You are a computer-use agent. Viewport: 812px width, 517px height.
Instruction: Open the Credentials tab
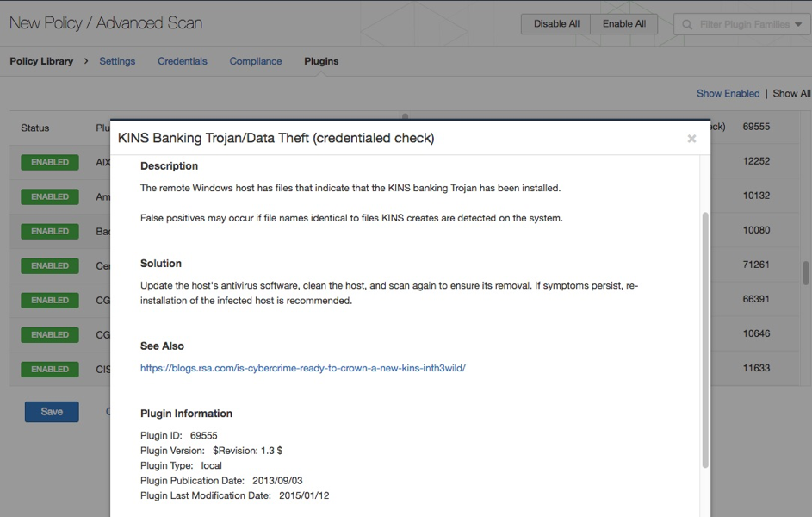pyautogui.click(x=183, y=61)
